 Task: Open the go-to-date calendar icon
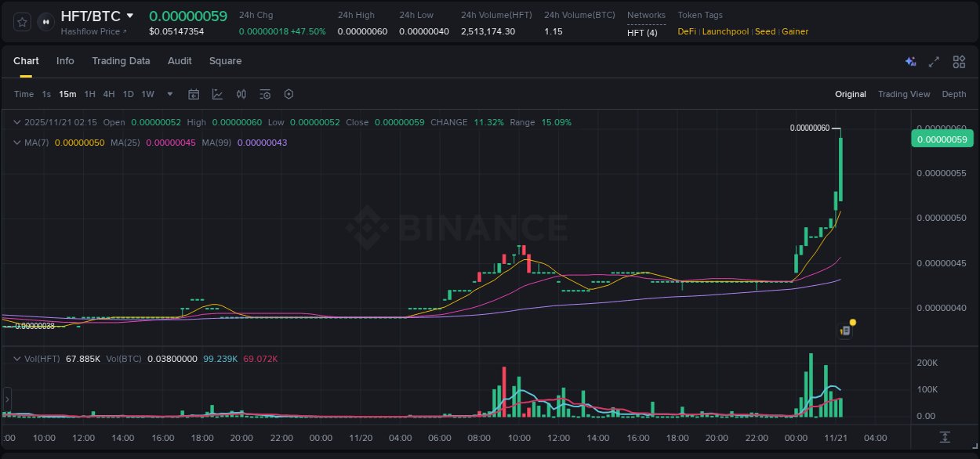pos(194,94)
